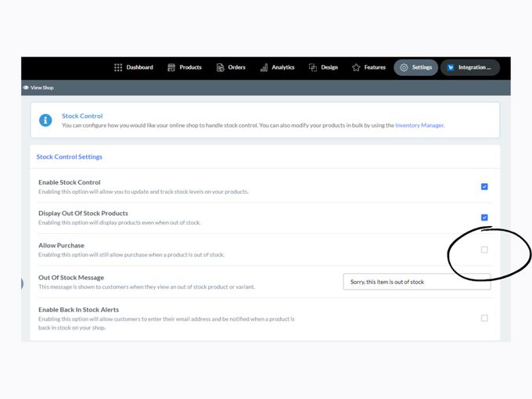Click the Stock Control Settings section header
The image size is (532, 399).
tap(69, 156)
